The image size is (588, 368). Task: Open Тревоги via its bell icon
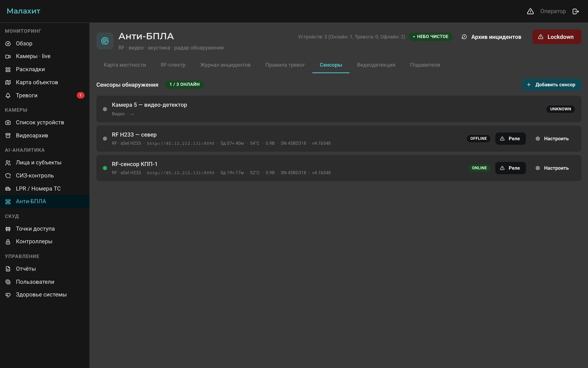8,95
